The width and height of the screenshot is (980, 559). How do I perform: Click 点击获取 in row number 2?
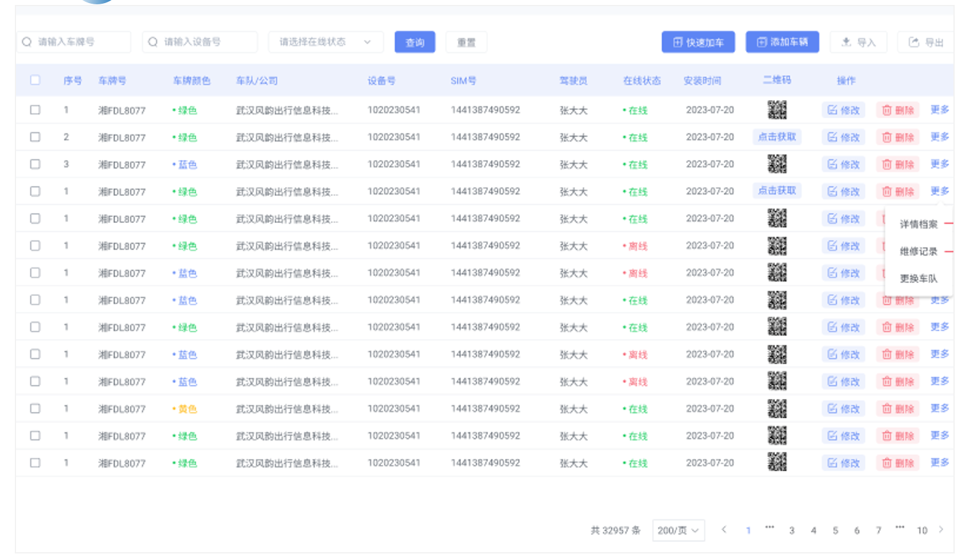point(777,137)
